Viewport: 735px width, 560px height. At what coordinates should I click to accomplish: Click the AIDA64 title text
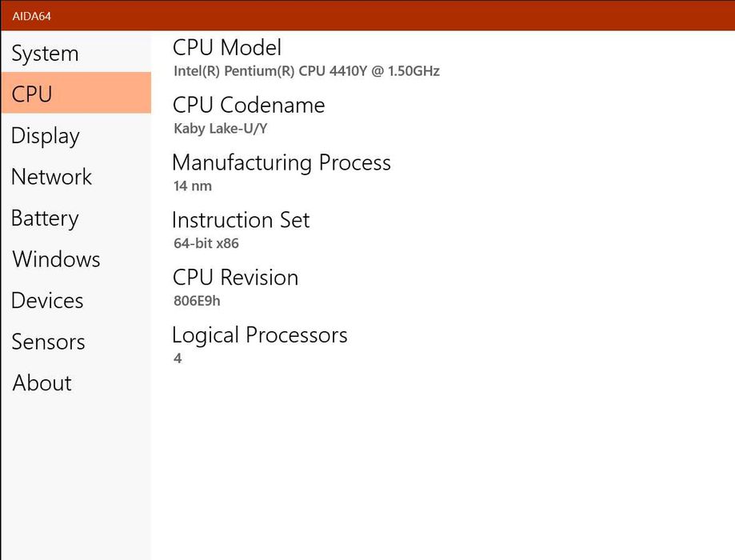click(31, 16)
